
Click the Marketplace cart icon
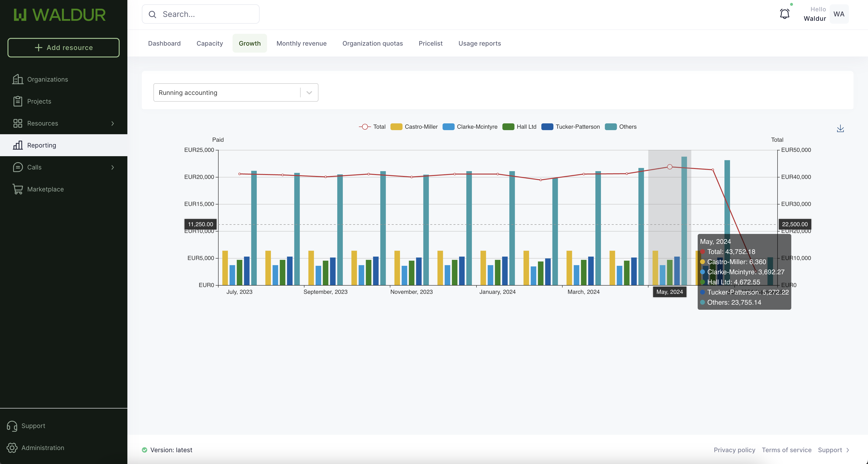(x=18, y=189)
